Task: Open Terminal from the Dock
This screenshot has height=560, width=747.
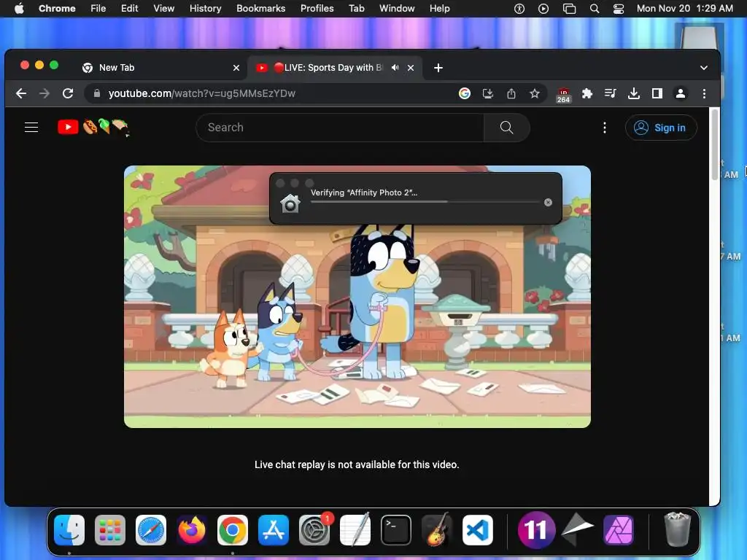Action: coord(396,530)
